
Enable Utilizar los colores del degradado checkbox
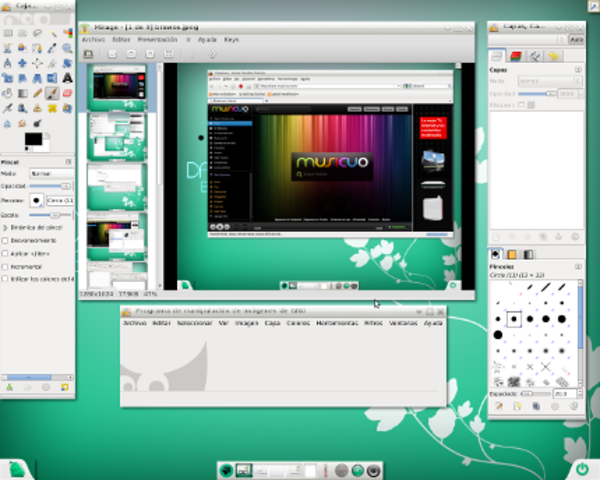click(x=5, y=279)
